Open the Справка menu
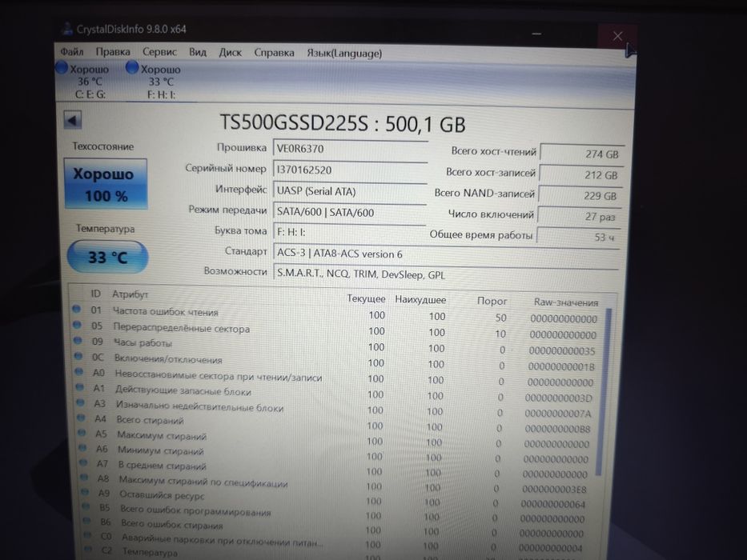Image resolution: width=747 pixels, height=560 pixels. [274, 52]
